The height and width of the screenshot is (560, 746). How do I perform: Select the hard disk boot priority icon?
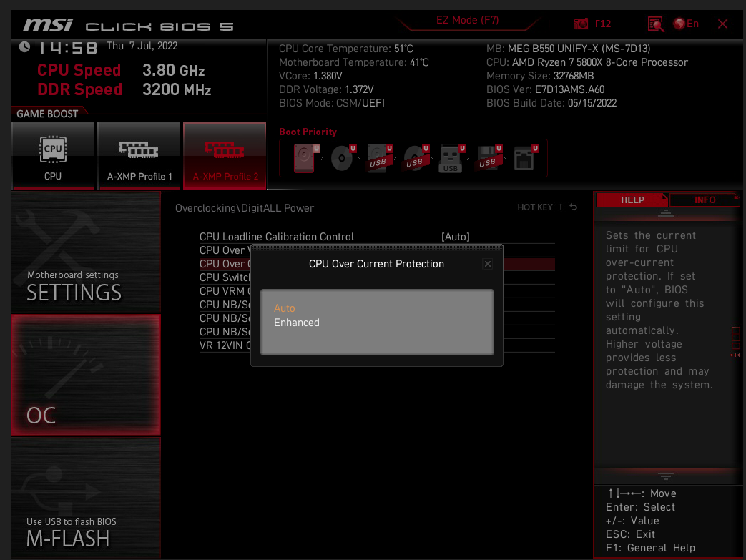coord(306,158)
